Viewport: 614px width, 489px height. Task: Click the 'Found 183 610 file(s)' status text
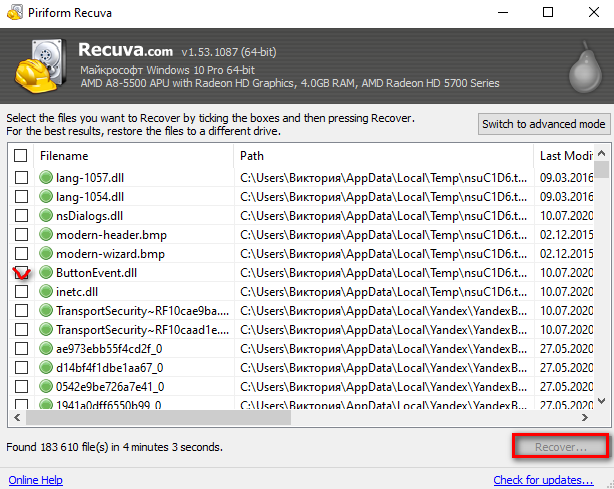click(114, 447)
